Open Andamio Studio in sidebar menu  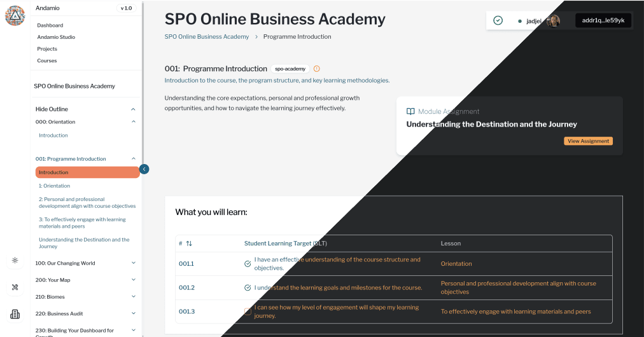click(56, 37)
